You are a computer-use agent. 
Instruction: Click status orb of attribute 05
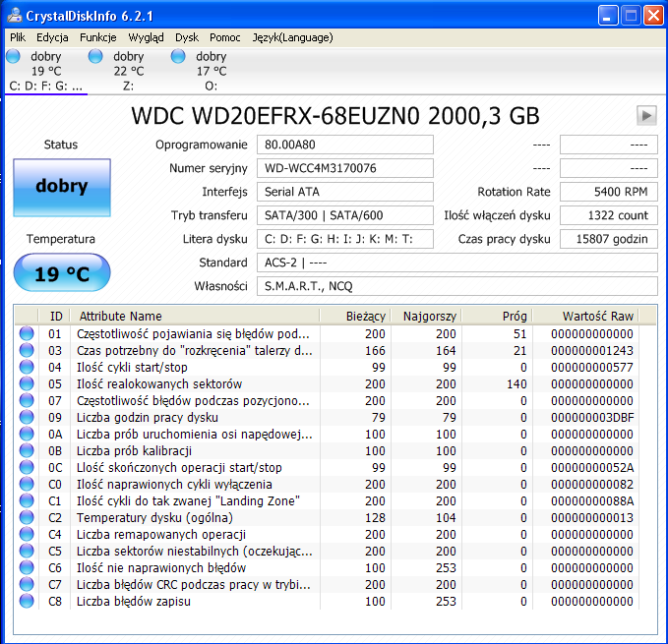[27, 383]
